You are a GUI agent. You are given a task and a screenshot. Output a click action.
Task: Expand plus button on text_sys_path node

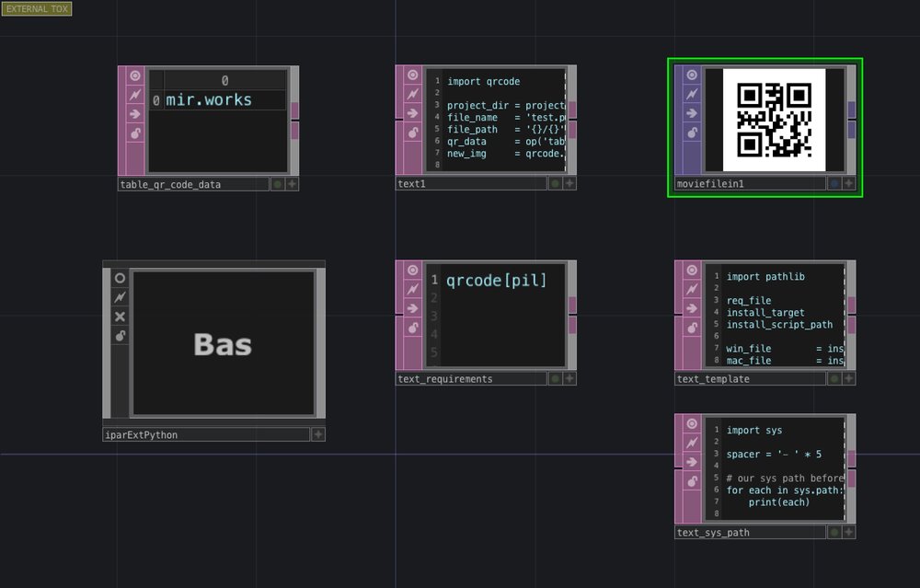pos(848,532)
